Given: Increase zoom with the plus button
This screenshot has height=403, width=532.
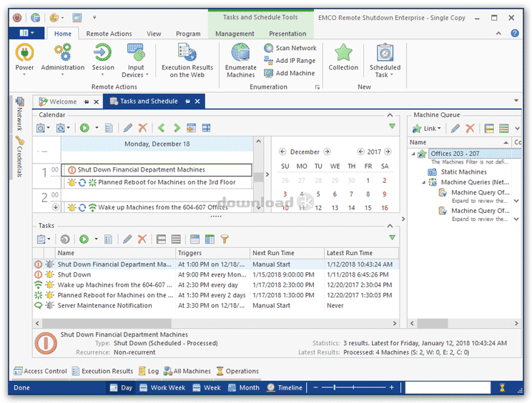Looking at the screenshot, I should (392, 387).
